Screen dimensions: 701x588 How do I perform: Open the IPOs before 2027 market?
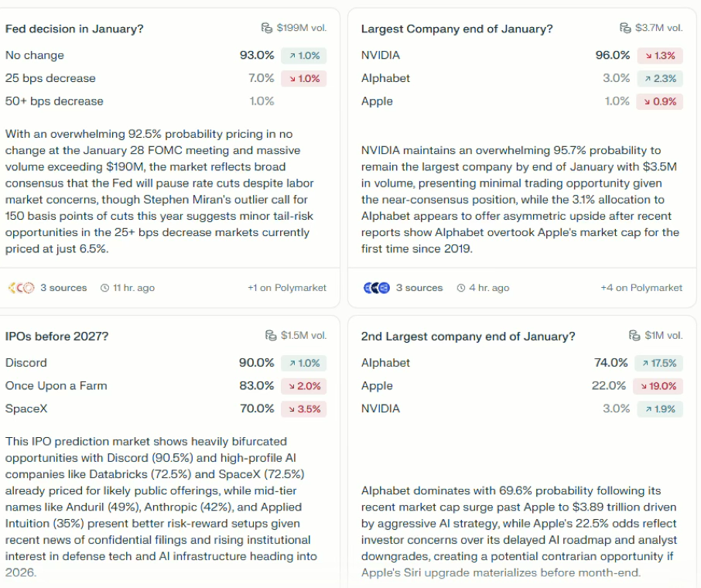tap(56, 337)
